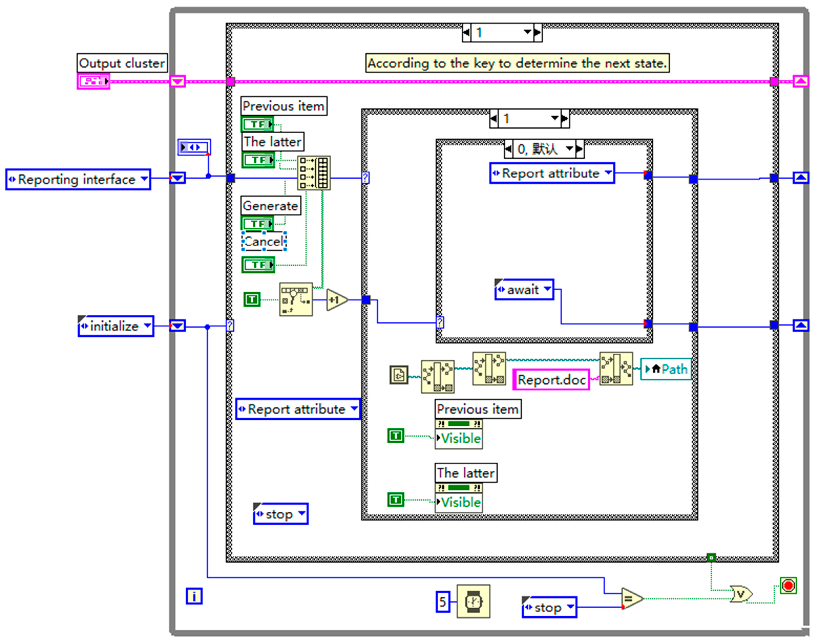Open the Reporting interface enum dropdown
Viewport: 815px width, 644px height.
[144, 179]
